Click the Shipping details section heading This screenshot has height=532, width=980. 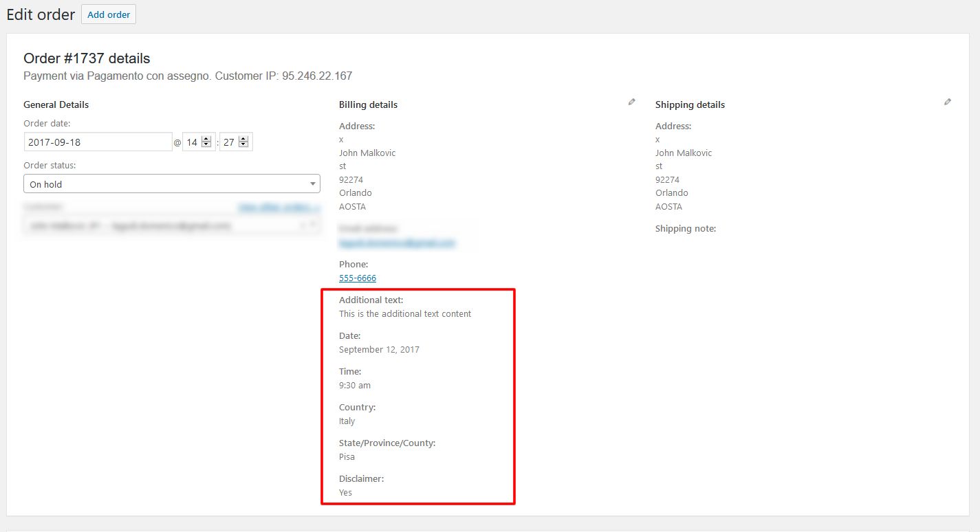tap(690, 105)
